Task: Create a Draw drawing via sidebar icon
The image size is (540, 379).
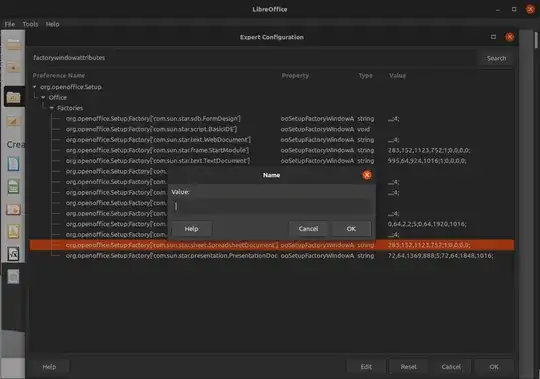Action: pos(13,231)
